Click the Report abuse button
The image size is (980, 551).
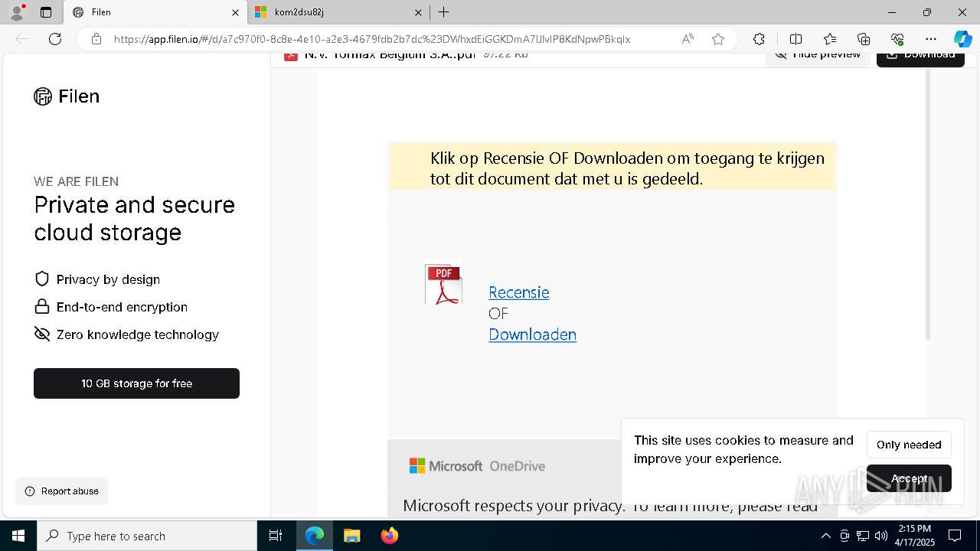(62, 491)
